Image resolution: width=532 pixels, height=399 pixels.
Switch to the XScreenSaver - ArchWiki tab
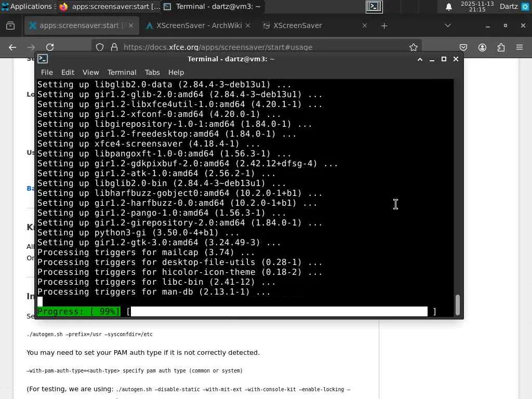(x=198, y=25)
